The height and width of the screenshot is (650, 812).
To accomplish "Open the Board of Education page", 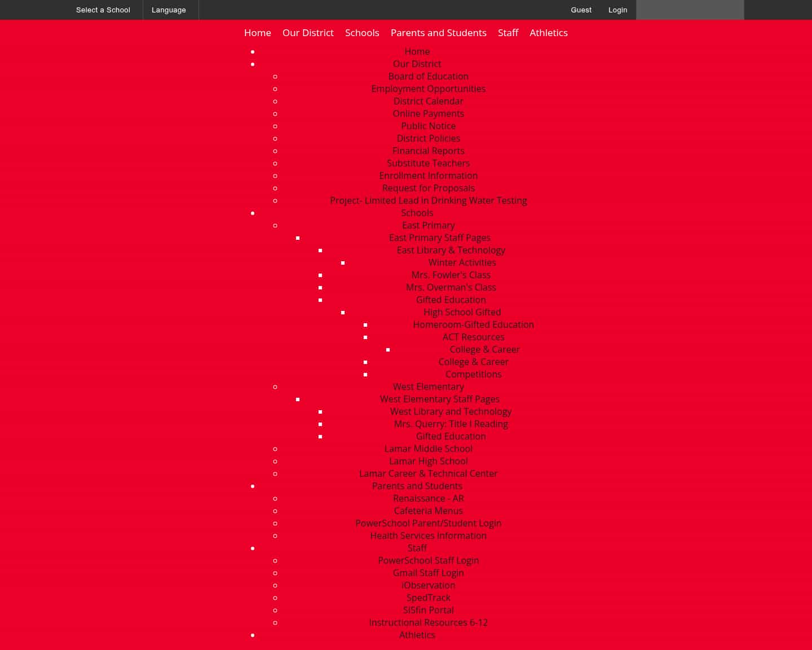I will click(428, 76).
